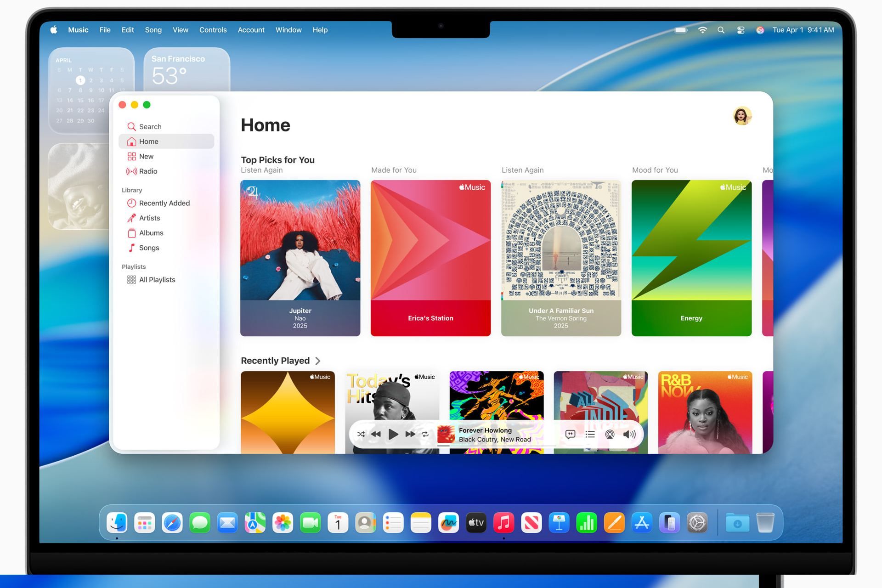This screenshot has width=882, height=588.
Task: Open Songs in the Library
Action: tap(166, 248)
